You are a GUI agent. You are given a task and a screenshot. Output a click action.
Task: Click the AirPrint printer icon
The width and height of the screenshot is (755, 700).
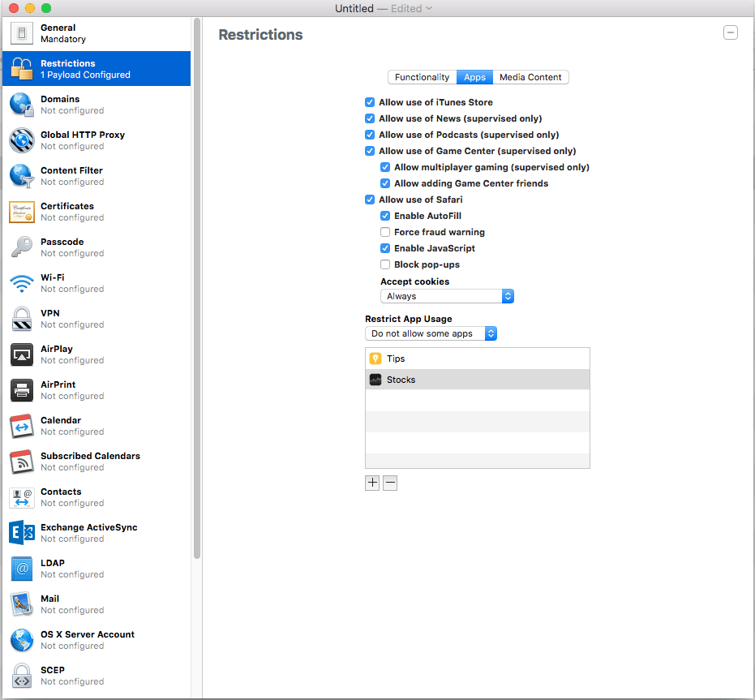click(22, 390)
